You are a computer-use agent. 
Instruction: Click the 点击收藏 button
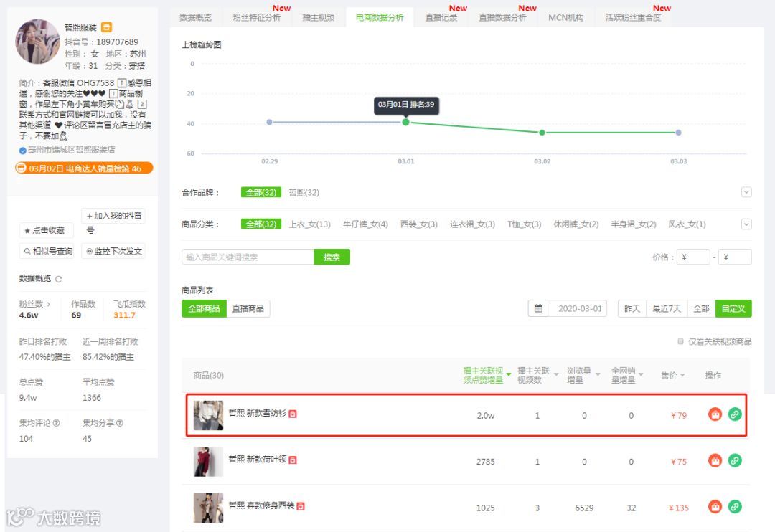(x=46, y=230)
